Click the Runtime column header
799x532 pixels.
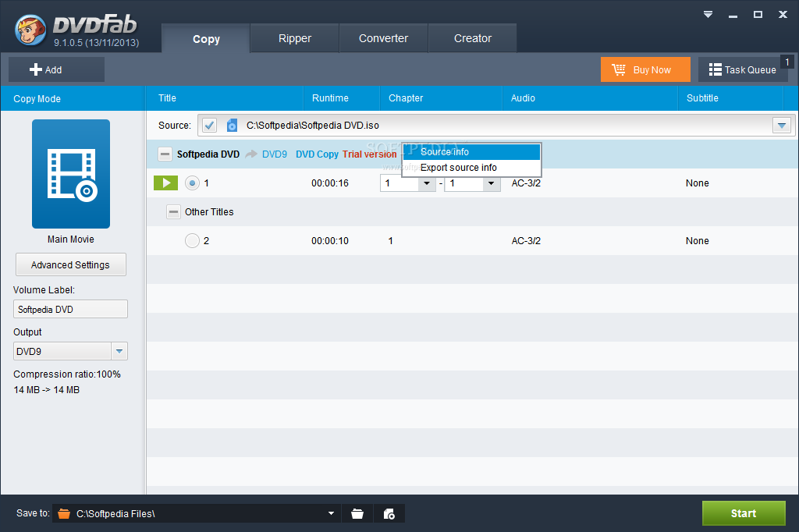342,98
